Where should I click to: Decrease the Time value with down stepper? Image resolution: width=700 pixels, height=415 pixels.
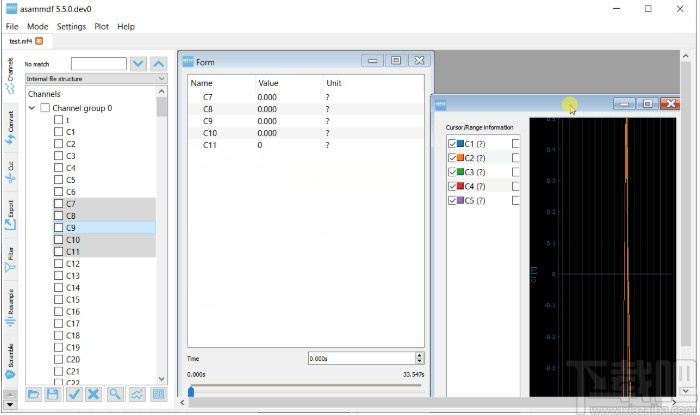(x=419, y=361)
